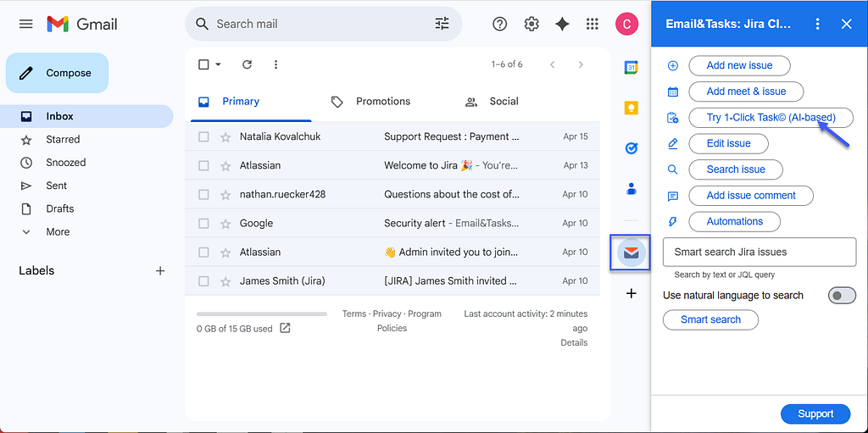
Task: Switch to the Primary tab
Action: tap(251, 102)
